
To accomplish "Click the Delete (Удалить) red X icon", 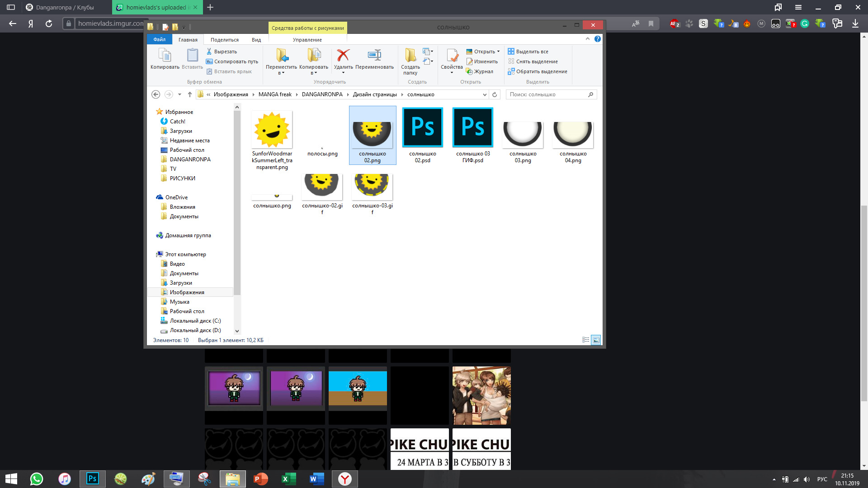I will [x=343, y=56].
